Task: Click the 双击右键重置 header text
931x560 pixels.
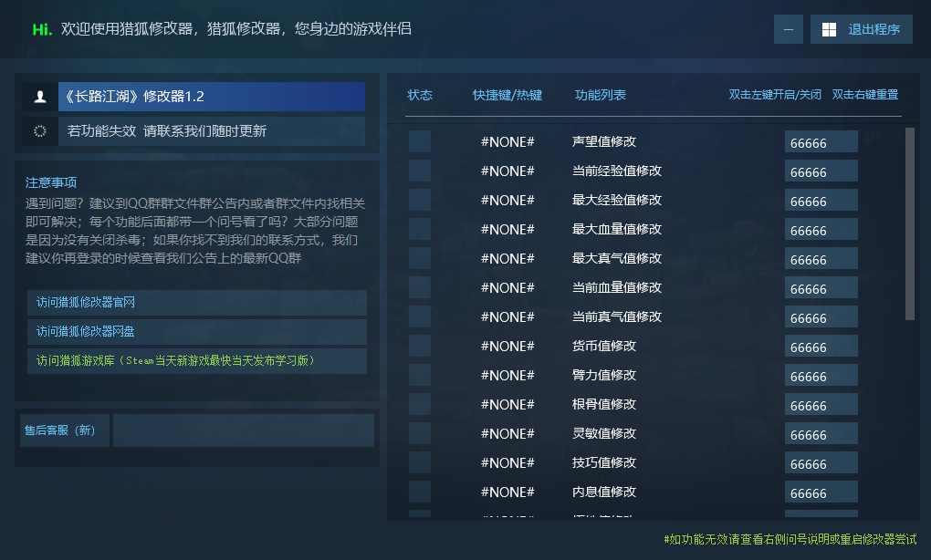Action: click(x=865, y=95)
